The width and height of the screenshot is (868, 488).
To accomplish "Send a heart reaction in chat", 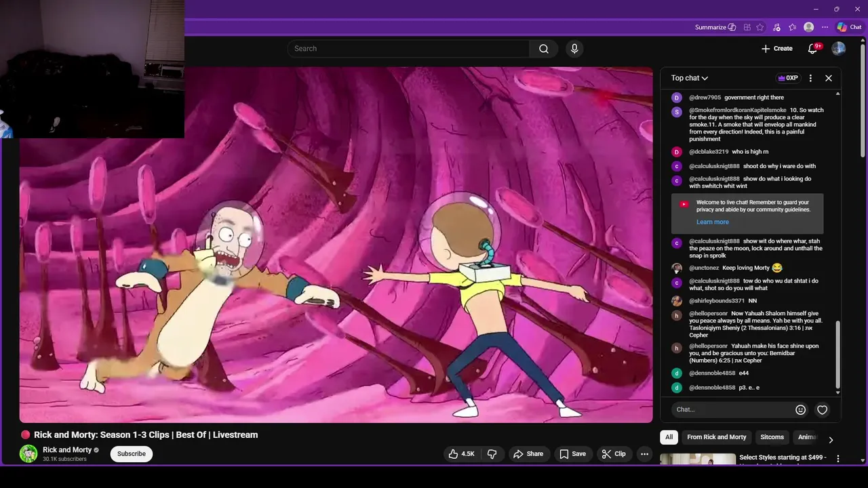I will click(x=823, y=409).
